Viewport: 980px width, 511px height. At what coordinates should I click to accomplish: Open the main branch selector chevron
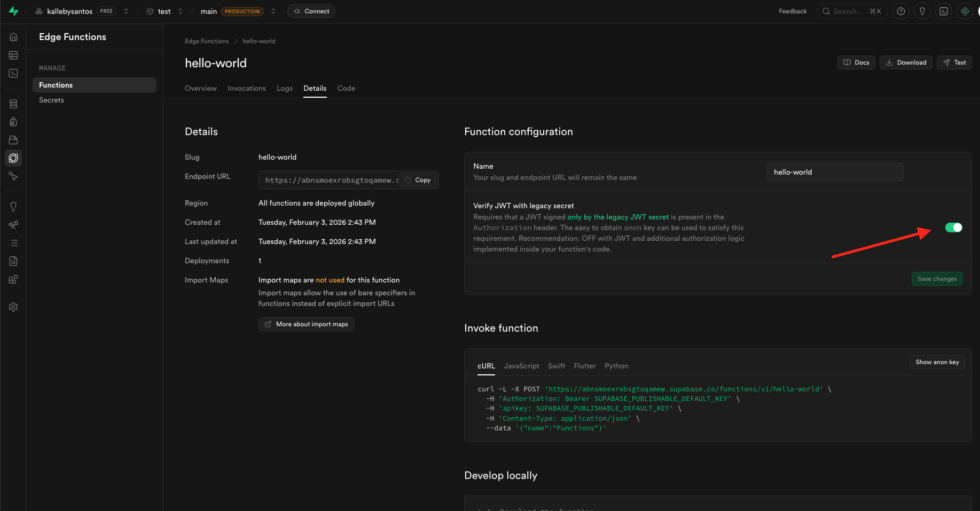[x=273, y=11]
